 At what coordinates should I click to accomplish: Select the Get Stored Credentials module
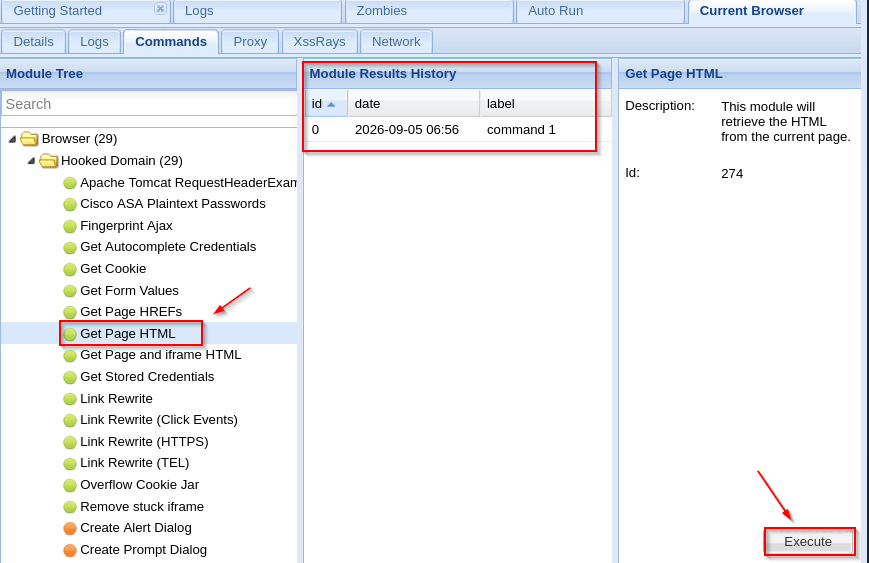147,377
